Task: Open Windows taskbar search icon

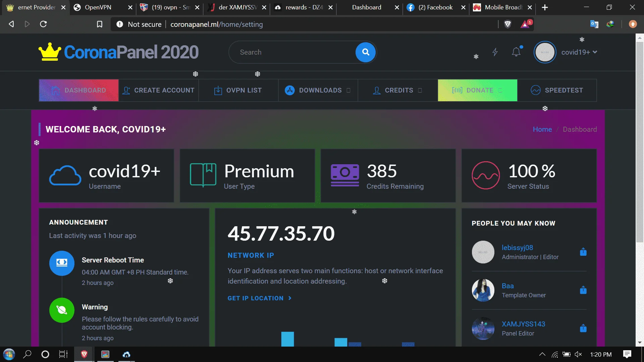Action: (x=27, y=354)
